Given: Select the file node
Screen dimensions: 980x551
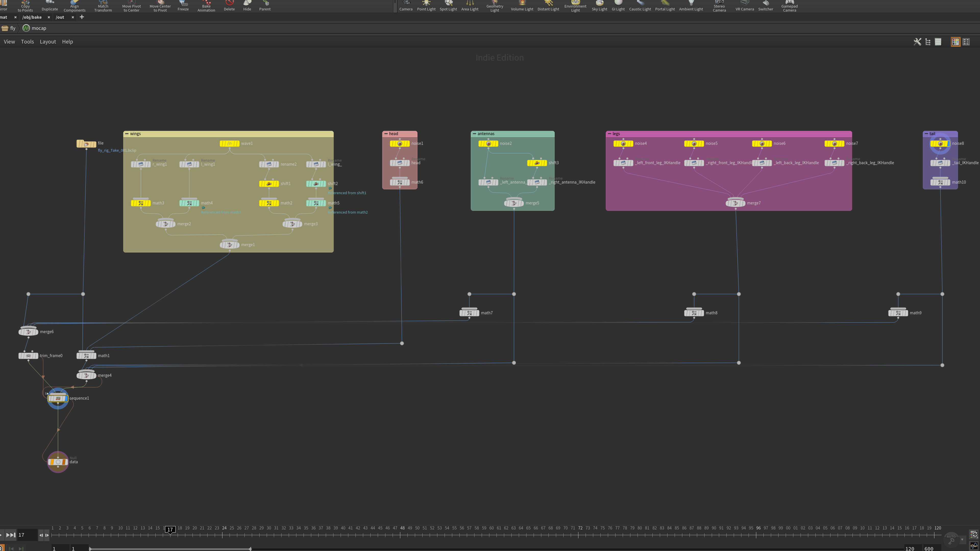Looking at the screenshot, I should pyautogui.click(x=86, y=144).
